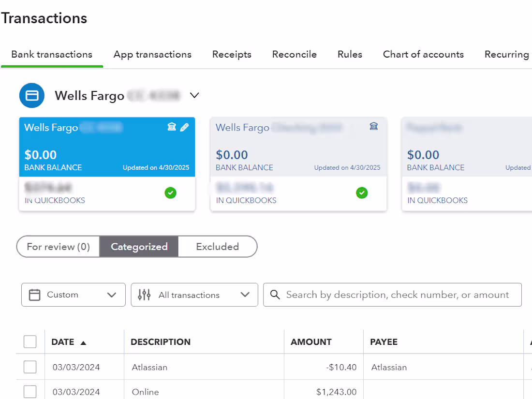The height and width of the screenshot is (399, 532).
Task: Toggle the select-all checkbox in table header
Action: 30,342
